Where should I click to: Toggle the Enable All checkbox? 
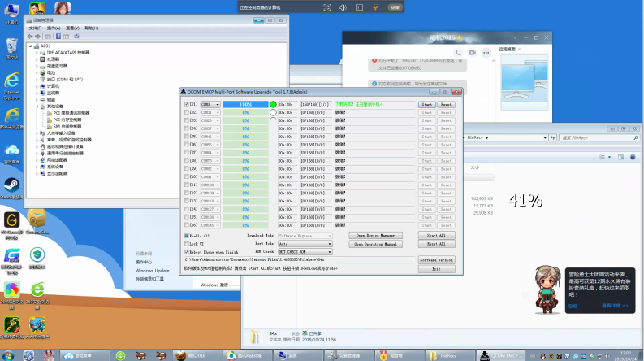pyautogui.click(x=187, y=236)
